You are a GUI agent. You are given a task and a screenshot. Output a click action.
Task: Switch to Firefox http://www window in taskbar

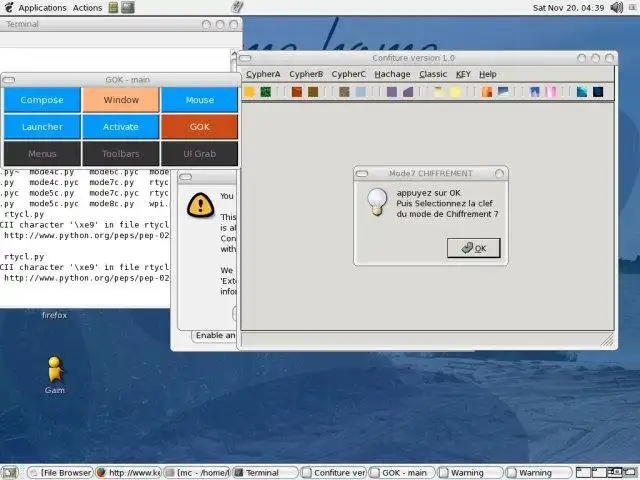pos(129,473)
